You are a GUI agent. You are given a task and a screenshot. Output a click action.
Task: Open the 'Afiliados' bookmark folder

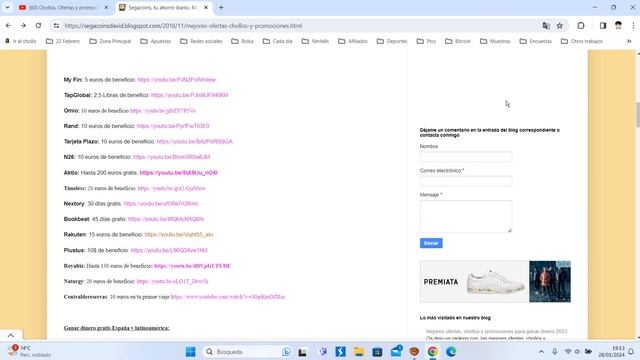(x=353, y=41)
